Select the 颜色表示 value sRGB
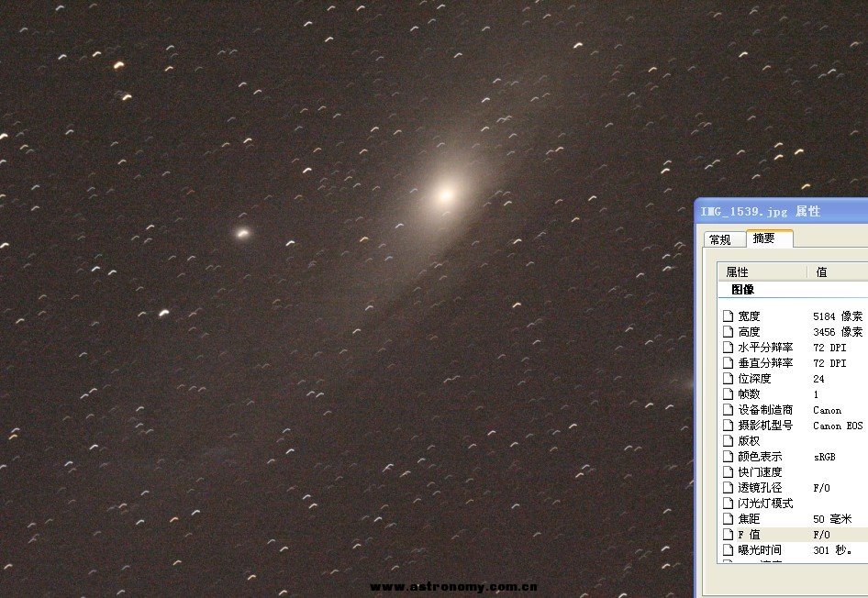This screenshot has width=868, height=598. click(824, 457)
